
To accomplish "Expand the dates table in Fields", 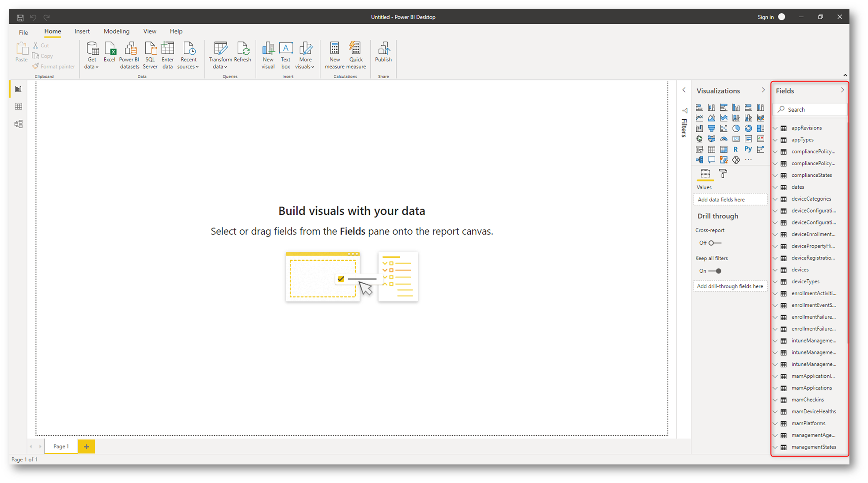I will pos(775,187).
